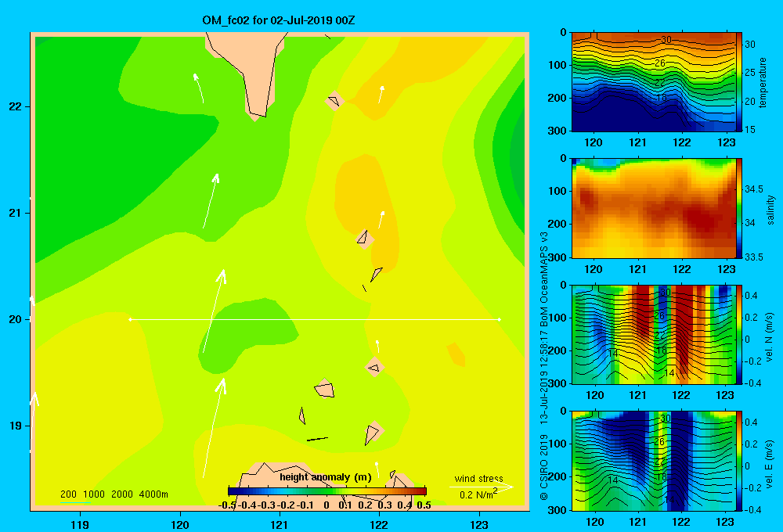Click the height anomaly color scale bar
Screen dimensions: 783x532
tap(327, 491)
